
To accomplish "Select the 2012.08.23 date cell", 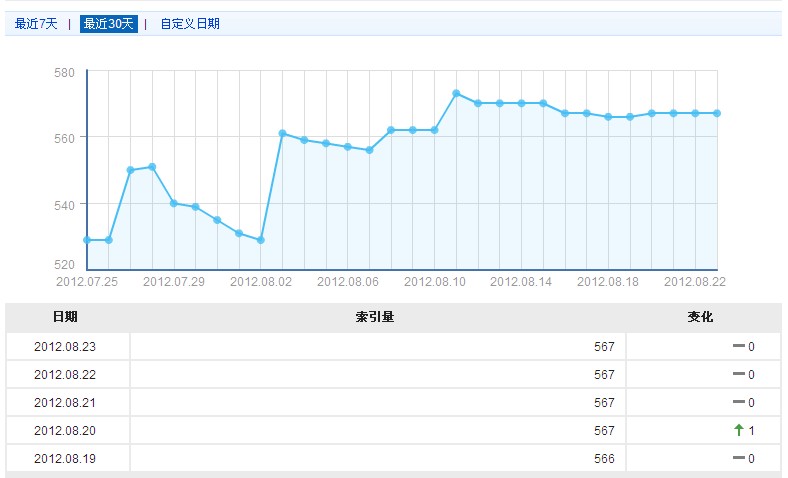I will 66,346.
